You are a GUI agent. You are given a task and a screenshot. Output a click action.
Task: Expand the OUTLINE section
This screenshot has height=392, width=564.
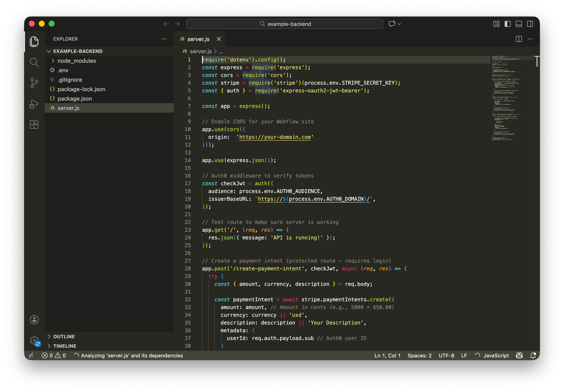click(64, 337)
